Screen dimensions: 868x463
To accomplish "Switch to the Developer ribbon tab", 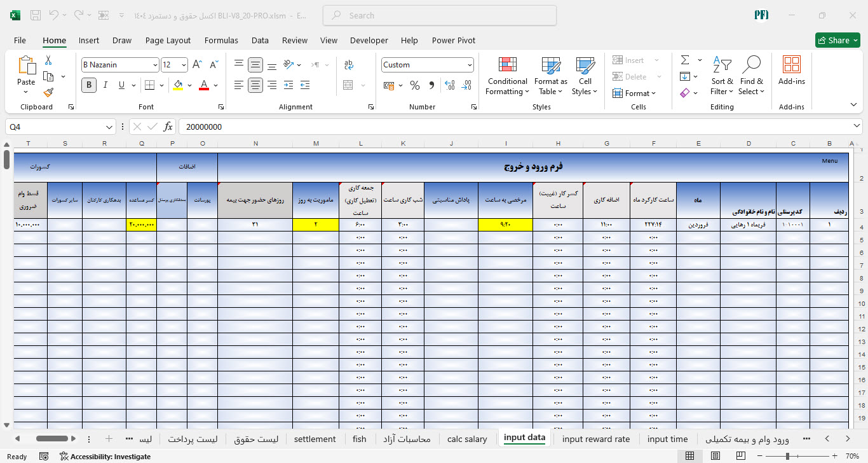I will [369, 40].
